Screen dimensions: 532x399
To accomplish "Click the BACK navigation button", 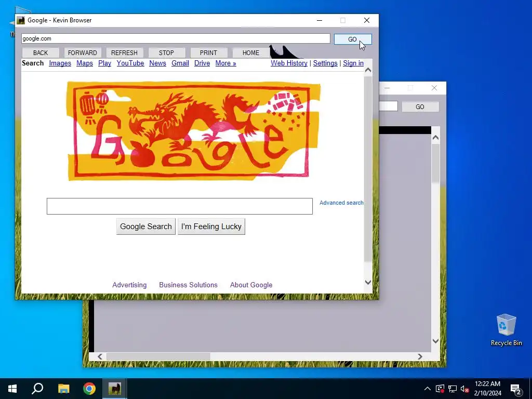I will click(x=41, y=52).
